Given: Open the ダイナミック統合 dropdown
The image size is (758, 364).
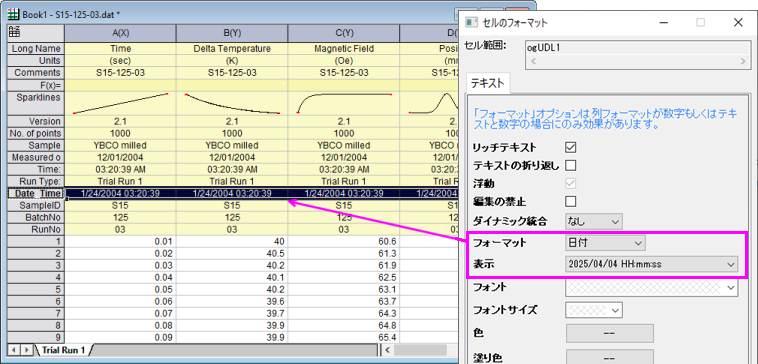Looking at the screenshot, I should (594, 221).
